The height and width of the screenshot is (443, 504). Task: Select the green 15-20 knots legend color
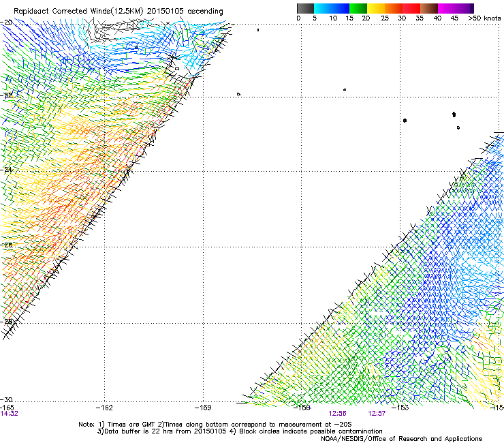tap(358, 8)
